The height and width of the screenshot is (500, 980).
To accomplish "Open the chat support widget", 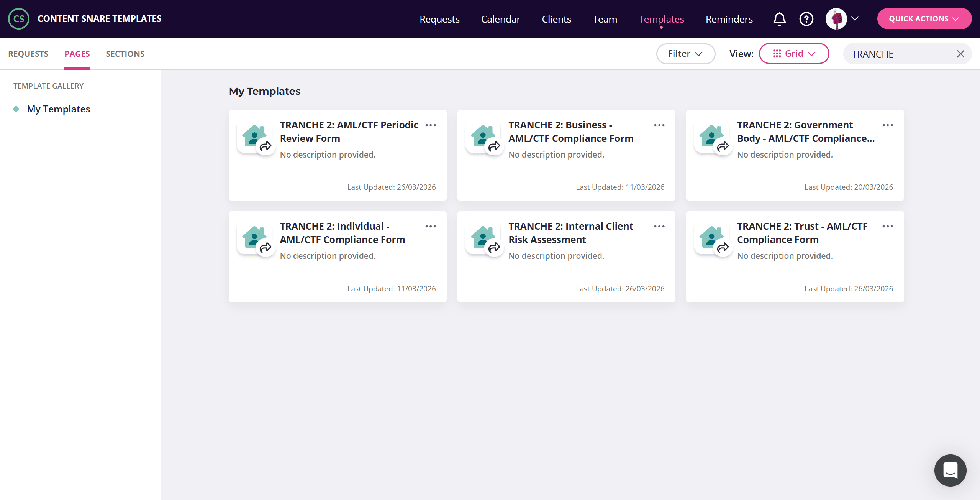I will [x=950, y=470].
